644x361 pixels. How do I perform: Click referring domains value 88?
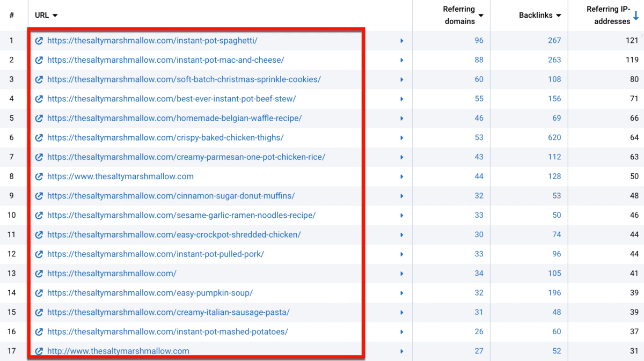(479, 60)
